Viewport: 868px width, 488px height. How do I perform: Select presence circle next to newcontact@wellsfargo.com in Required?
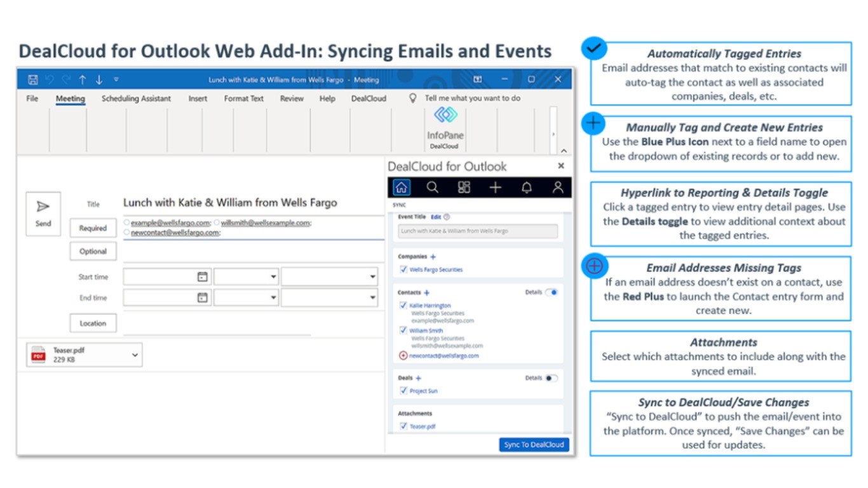coord(127,233)
